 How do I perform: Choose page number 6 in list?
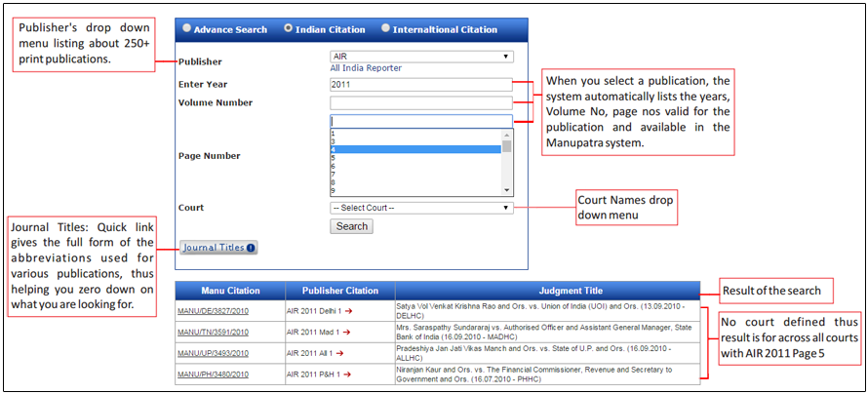pyautogui.click(x=415, y=166)
